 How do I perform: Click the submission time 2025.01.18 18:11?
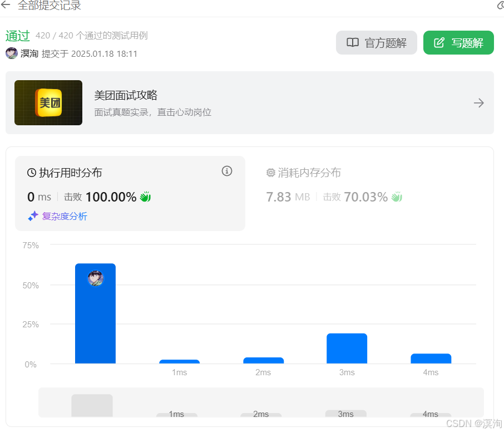(104, 53)
